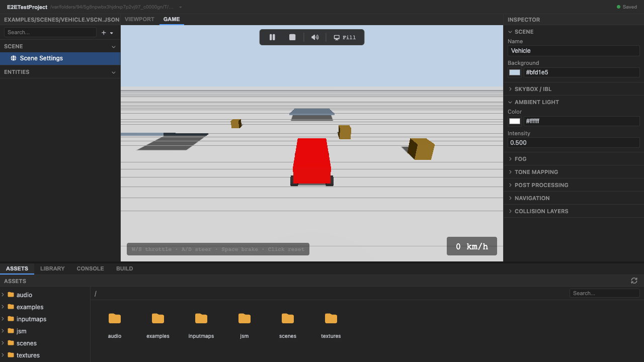Image resolution: width=644 pixels, height=362 pixels.
Task: Click the EXAMPLES/SCENES/VEHICLE.VSCN.JSON header
Action: (62, 20)
